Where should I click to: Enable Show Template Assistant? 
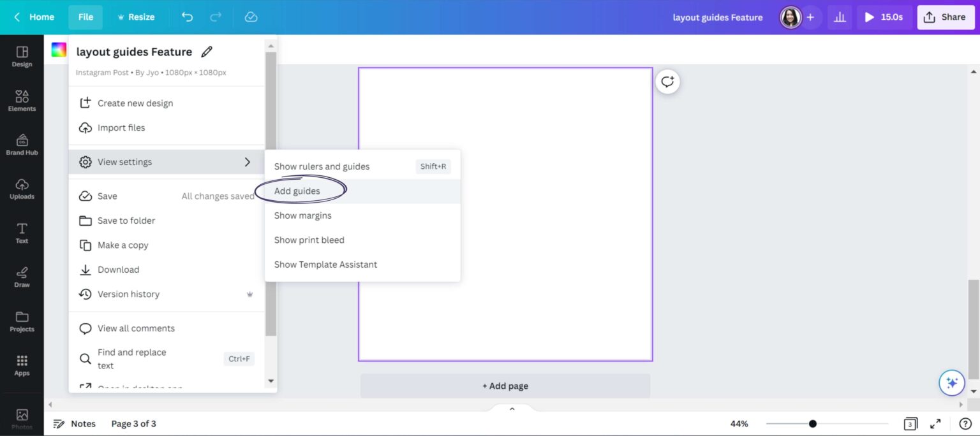point(325,264)
